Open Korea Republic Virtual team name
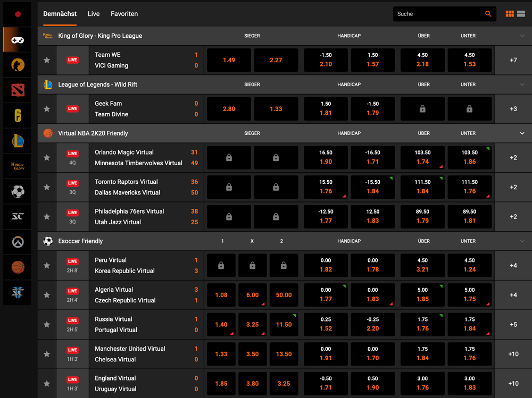Viewport: 532px width, 398px height. coord(124,271)
